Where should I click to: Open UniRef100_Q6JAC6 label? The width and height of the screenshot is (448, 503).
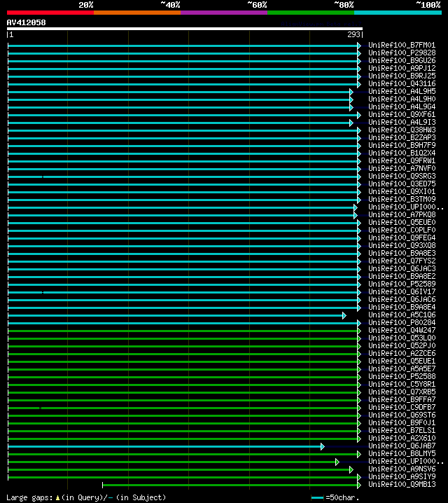click(x=402, y=299)
